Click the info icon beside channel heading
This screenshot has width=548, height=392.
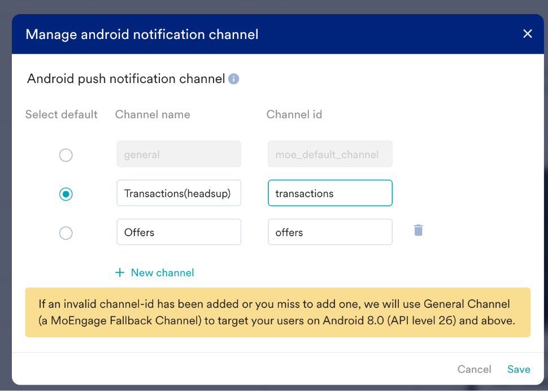[x=233, y=79]
